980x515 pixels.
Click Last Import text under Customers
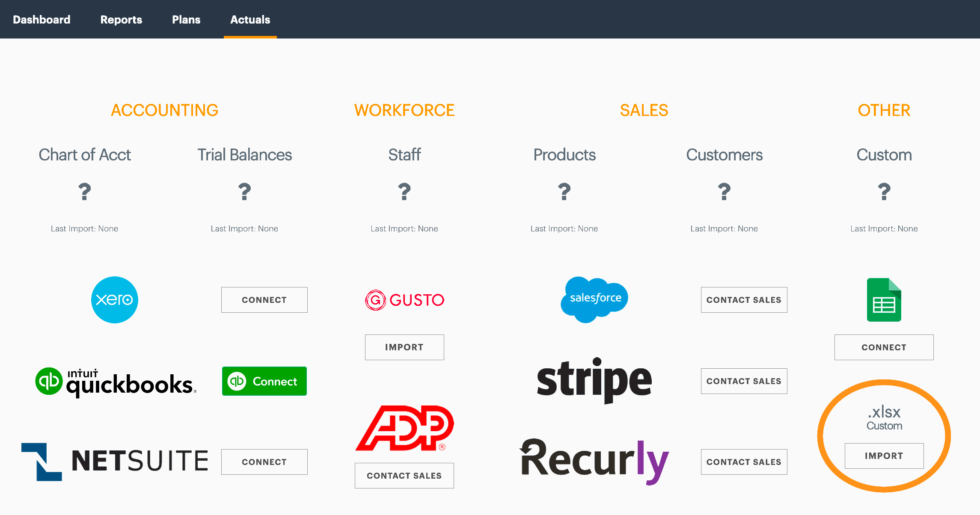[x=724, y=229]
